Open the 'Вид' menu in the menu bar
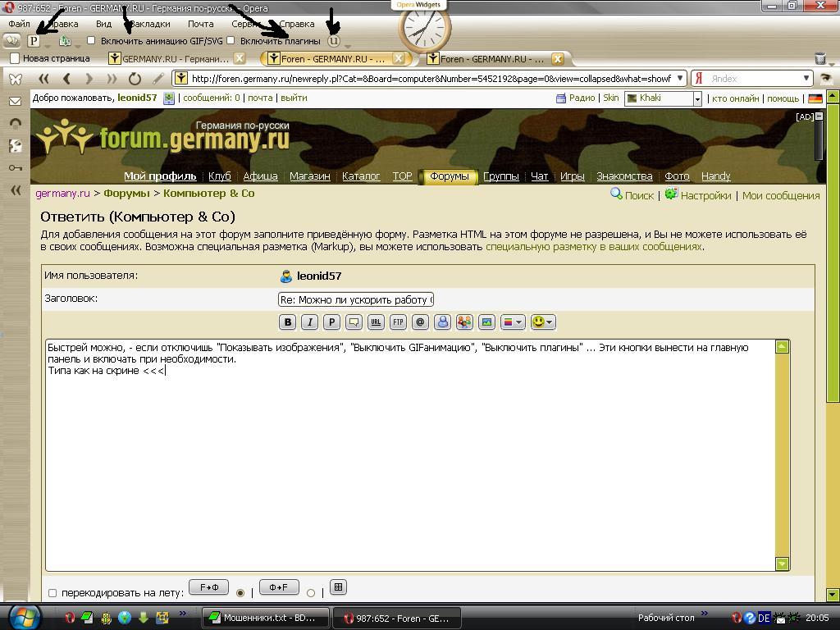This screenshot has width=840, height=630. point(103,24)
